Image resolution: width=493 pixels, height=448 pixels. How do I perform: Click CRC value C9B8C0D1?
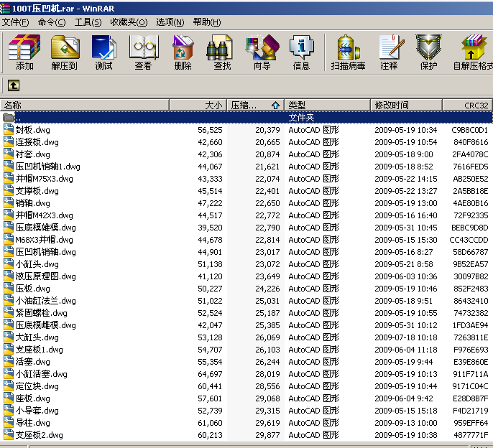coord(470,130)
